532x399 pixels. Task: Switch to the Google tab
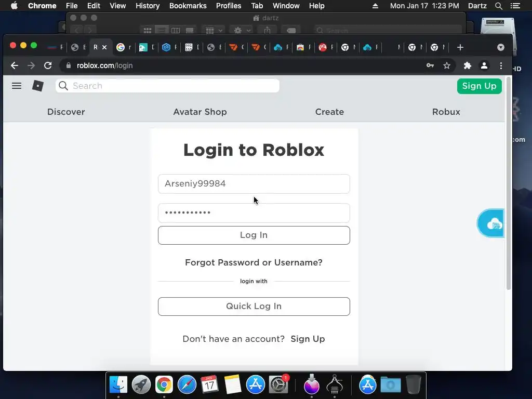pos(124,47)
